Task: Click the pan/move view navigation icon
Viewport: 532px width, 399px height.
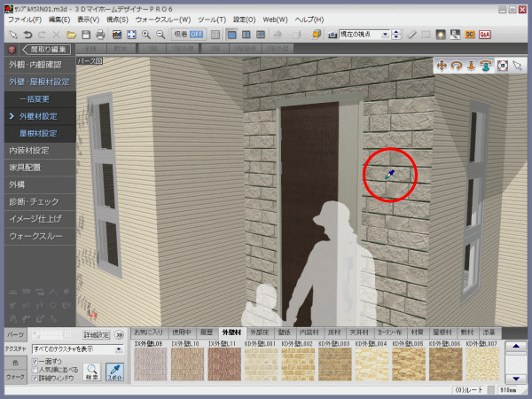Action: 441,66
